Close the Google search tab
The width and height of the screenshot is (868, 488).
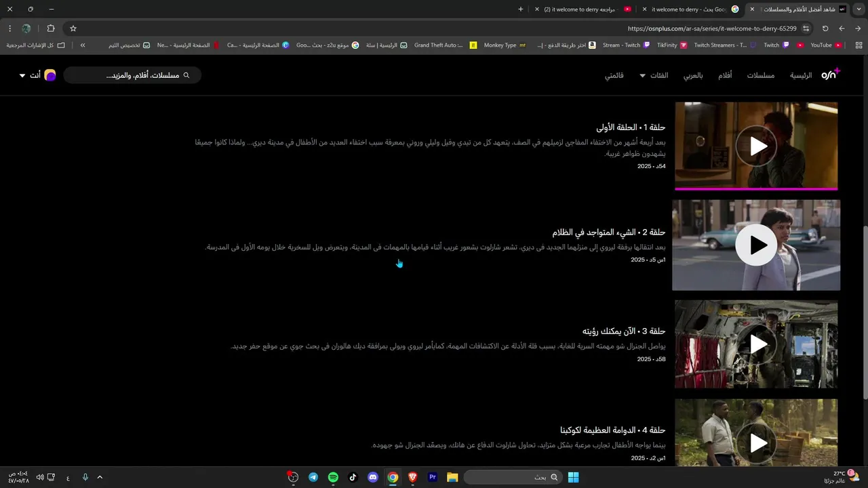pos(644,9)
